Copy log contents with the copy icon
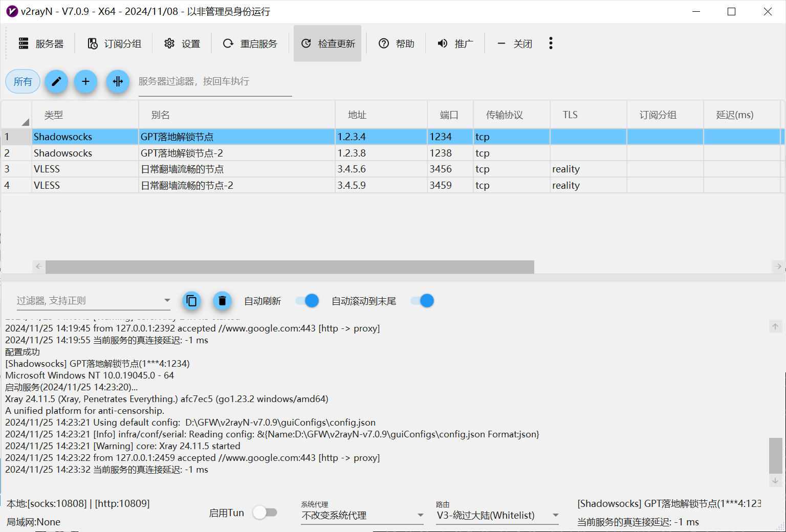Image resolution: width=786 pixels, height=532 pixels. tap(191, 301)
